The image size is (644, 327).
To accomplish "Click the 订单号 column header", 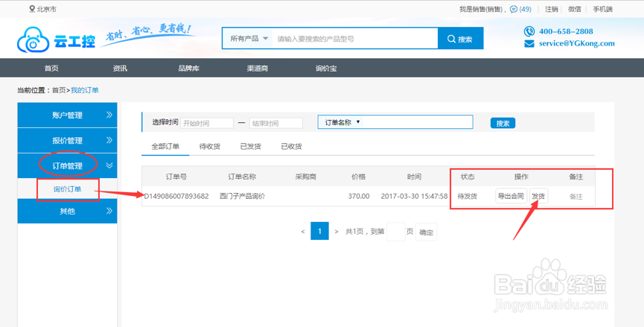I will (176, 177).
